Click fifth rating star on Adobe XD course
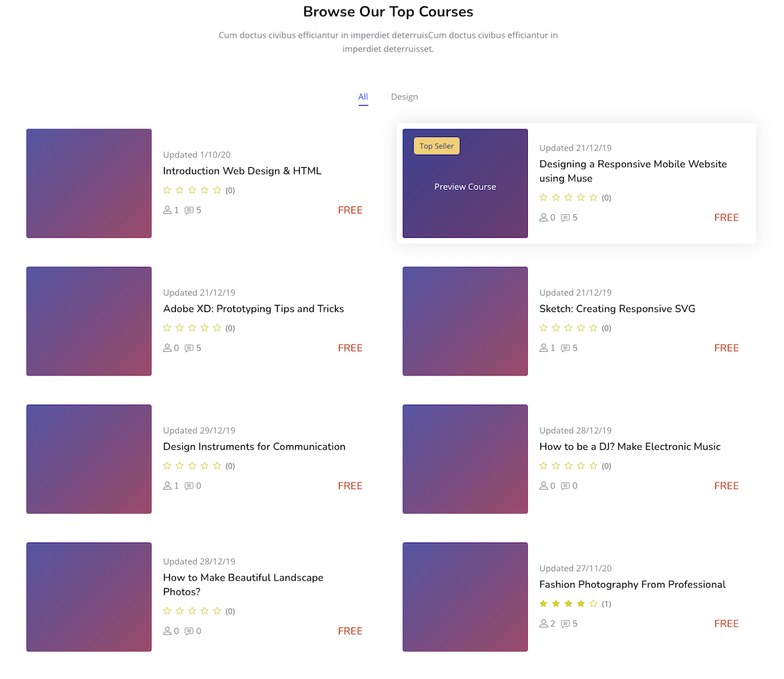The image size is (784, 679). 217,328
